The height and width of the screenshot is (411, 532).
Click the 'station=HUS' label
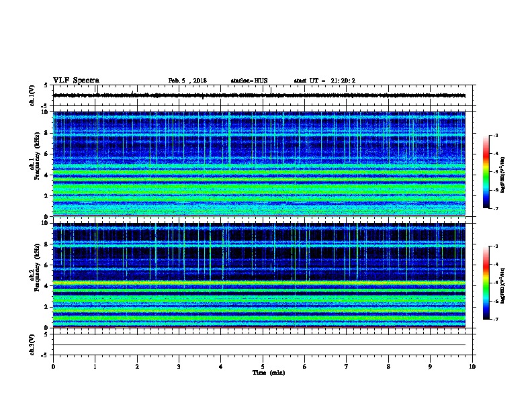point(249,81)
